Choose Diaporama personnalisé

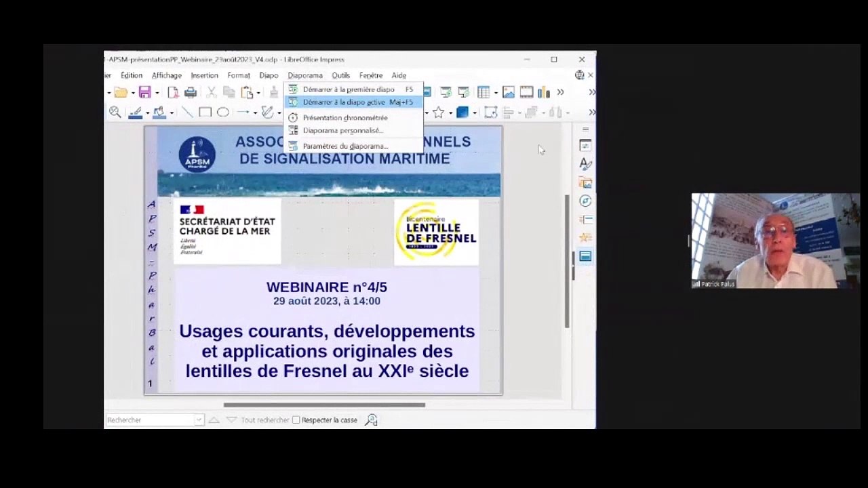(353, 131)
